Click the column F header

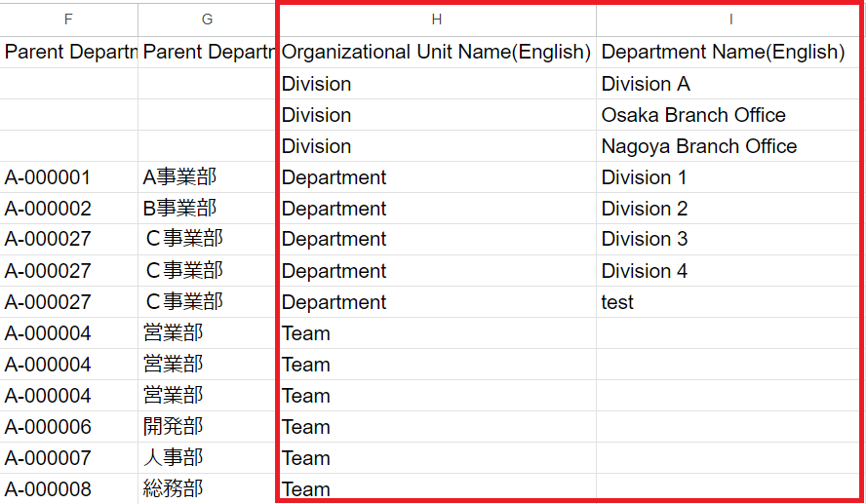pos(68,19)
